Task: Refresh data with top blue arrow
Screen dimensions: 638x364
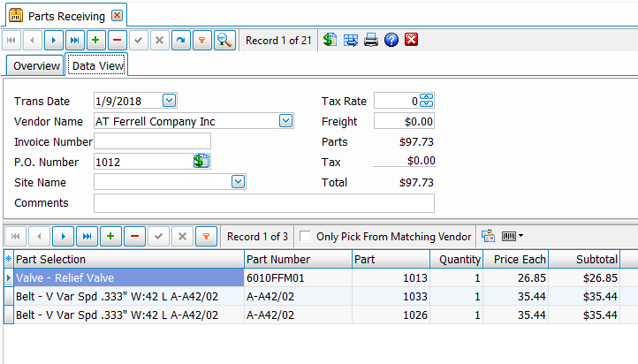Action: coord(180,41)
